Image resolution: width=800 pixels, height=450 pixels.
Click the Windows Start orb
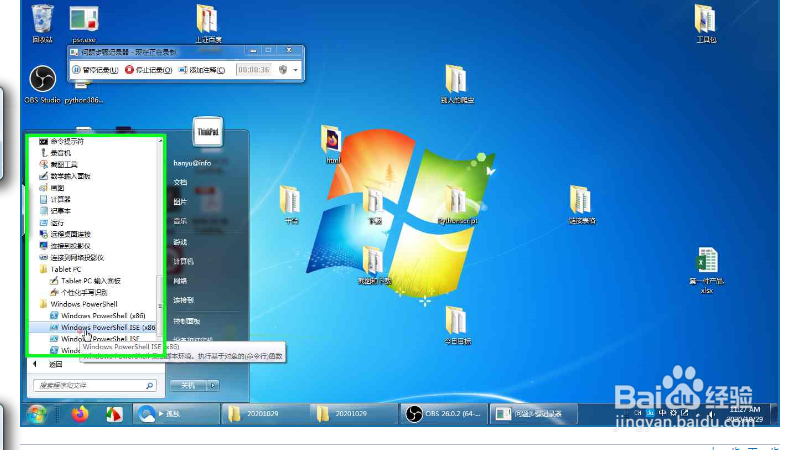coord(36,414)
